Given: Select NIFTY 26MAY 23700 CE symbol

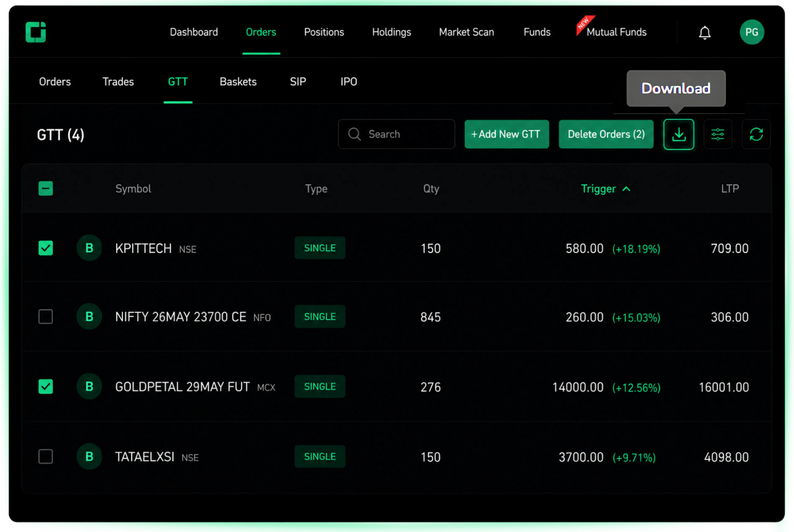Looking at the screenshot, I should pyautogui.click(x=181, y=317).
